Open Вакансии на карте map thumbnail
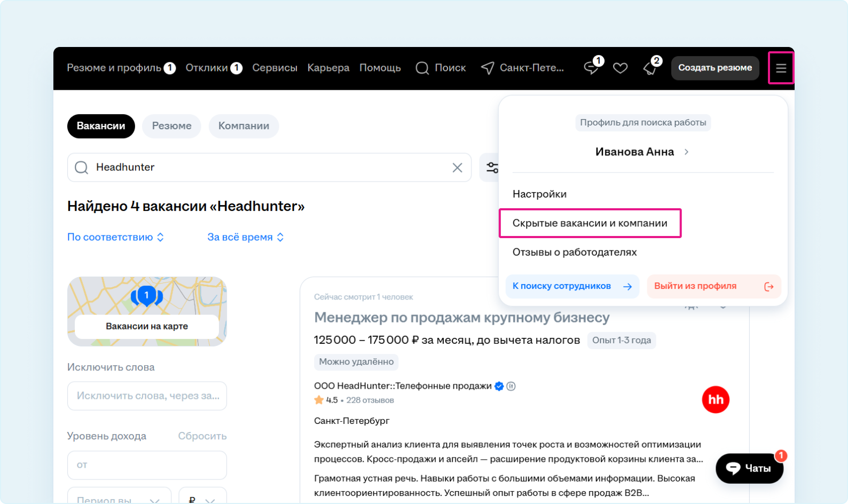Screen dimensions: 848x504 [147, 311]
